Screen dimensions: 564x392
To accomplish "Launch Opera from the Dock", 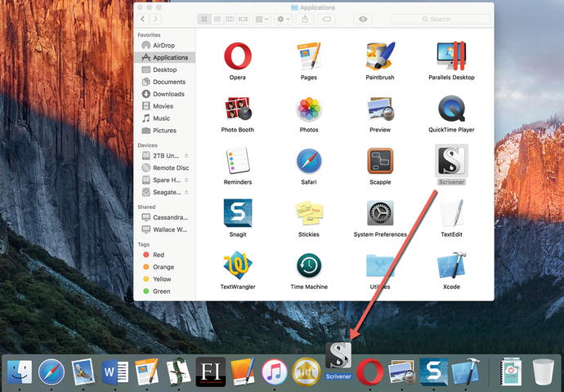I will (x=370, y=372).
